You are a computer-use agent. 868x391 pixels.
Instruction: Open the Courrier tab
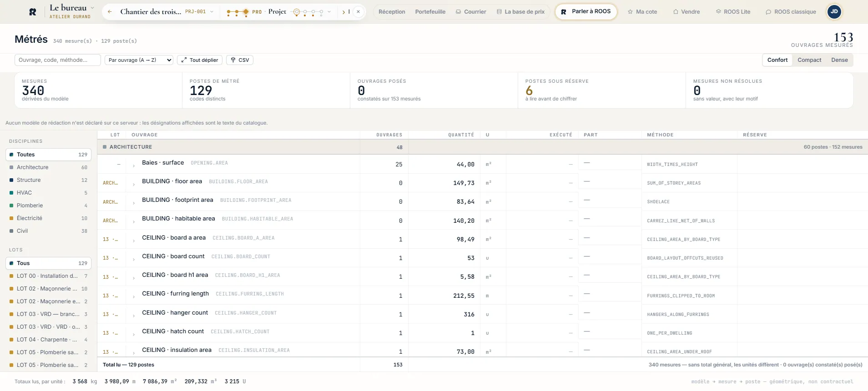click(x=471, y=12)
